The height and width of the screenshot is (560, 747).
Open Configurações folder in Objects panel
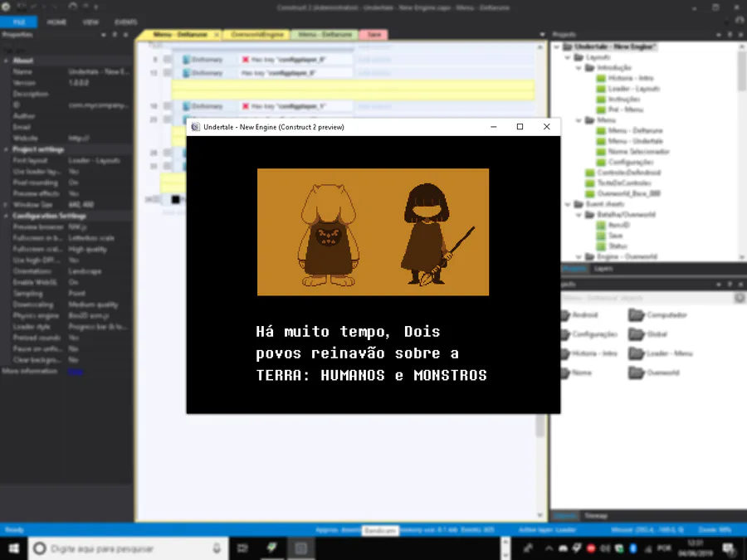pyautogui.click(x=589, y=334)
